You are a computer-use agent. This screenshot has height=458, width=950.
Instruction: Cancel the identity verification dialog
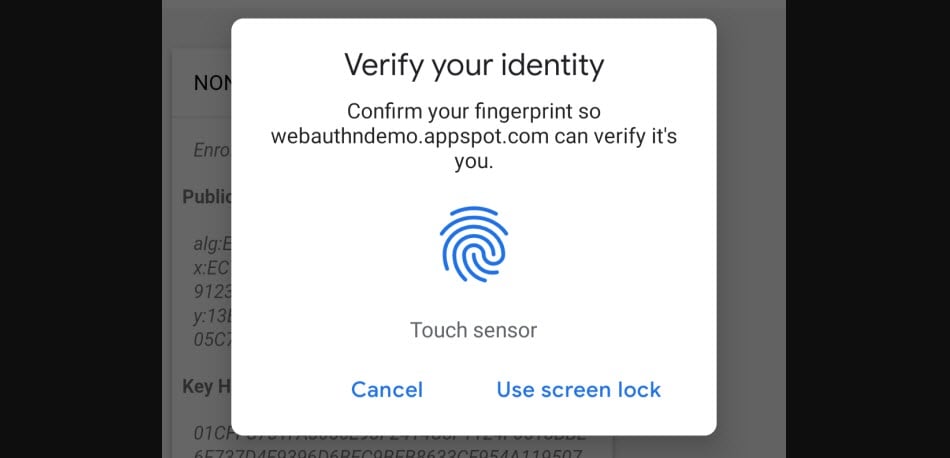387,390
